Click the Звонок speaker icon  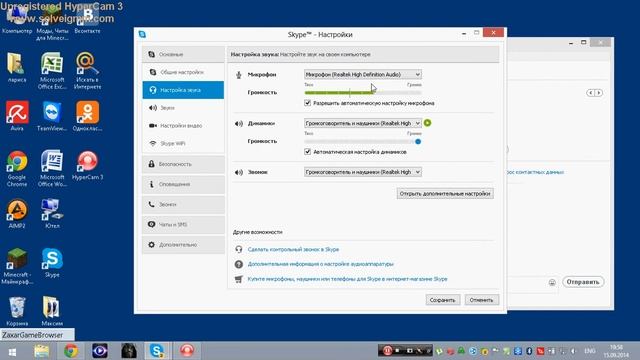click(x=239, y=172)
